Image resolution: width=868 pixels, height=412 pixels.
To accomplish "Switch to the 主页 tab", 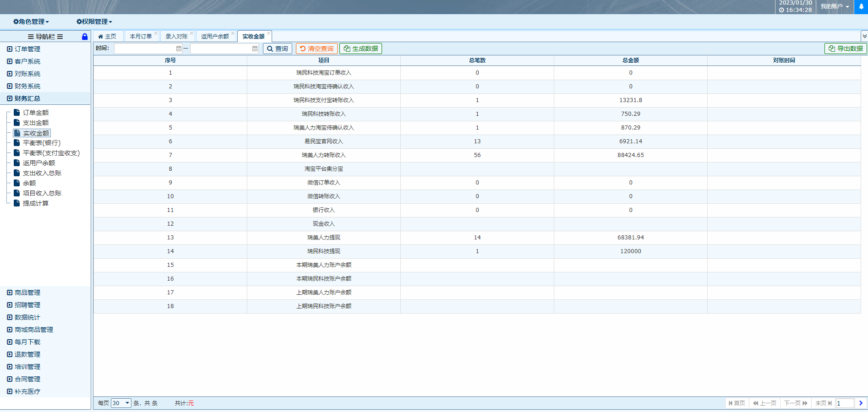I will (107, 36).
